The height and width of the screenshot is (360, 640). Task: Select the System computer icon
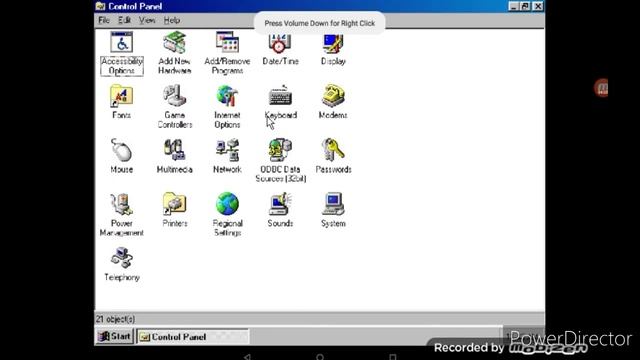(333, 204)
